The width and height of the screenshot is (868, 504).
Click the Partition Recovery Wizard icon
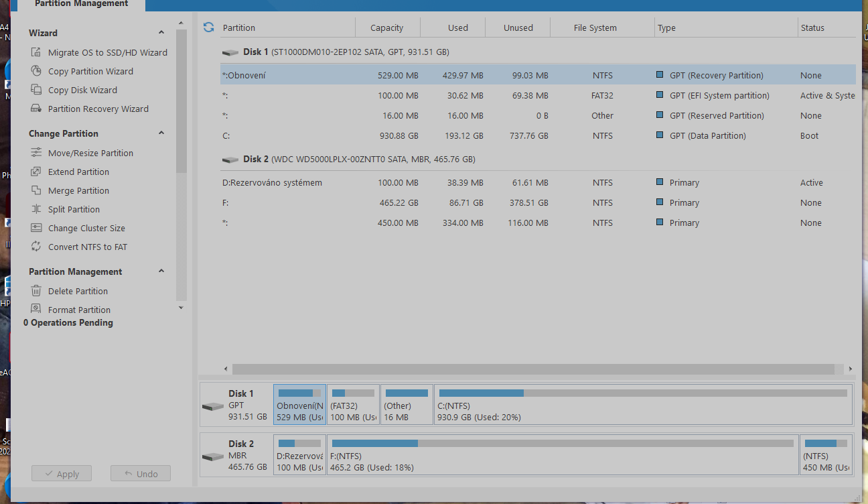[x=36, y=109]
